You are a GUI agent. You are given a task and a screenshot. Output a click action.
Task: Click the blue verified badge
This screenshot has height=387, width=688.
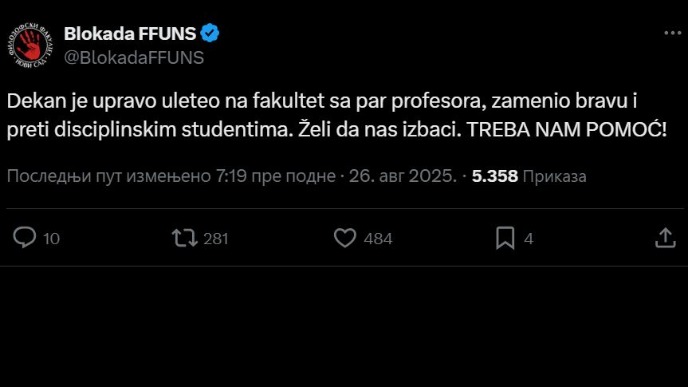click(210, 33)
